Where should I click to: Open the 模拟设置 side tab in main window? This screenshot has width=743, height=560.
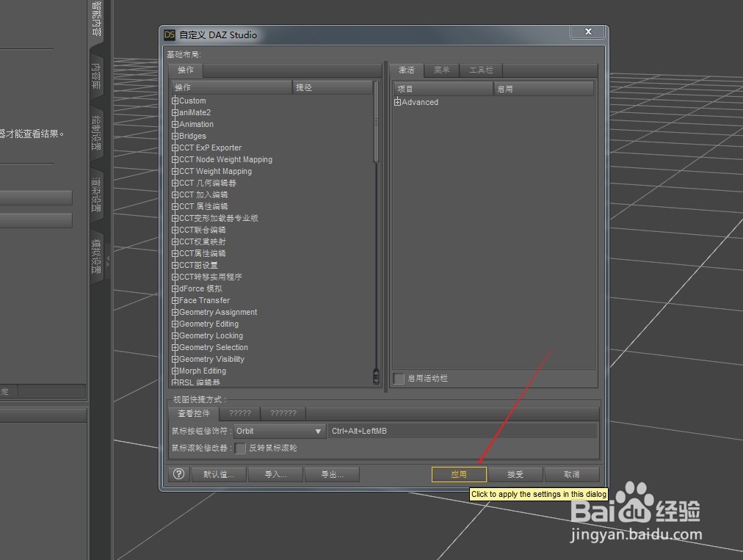pos(96,256)
